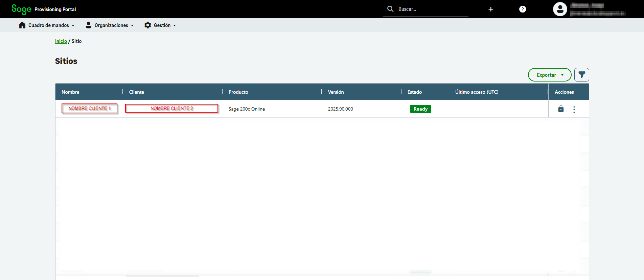This screenshot has height=280, width=644.
Task: Open the Organizaciones menu
Action: (111, 25)
